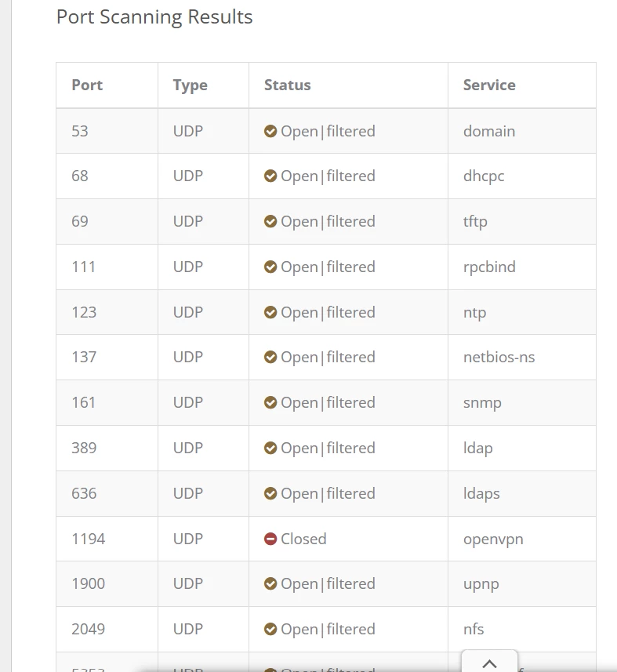Click the checkmark icon for port 2049

click(270, 629)
